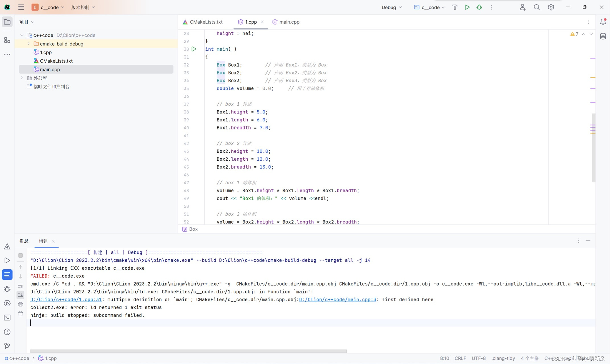Screen dimensions: 610x364
Task: Go to previous message arrow
Action: tap(20, 267)
